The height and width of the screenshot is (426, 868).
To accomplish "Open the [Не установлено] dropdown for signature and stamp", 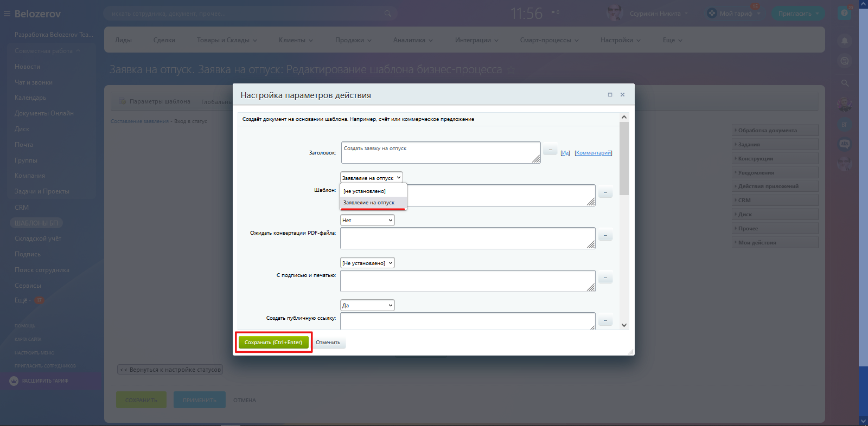I will click(367, 263).
